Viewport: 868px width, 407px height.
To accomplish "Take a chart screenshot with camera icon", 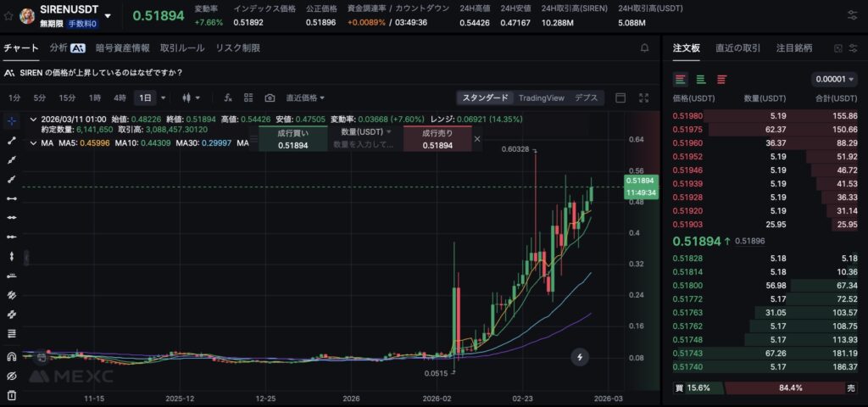I will (x=270, y=98).
